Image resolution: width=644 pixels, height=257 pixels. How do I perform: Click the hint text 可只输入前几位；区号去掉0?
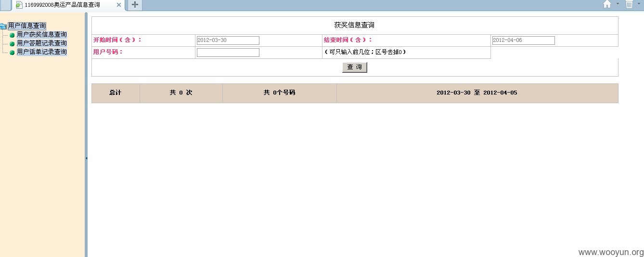coord(365,52)
